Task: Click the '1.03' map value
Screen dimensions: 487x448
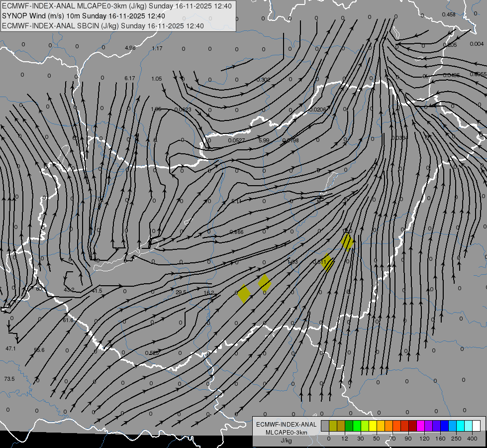Action: point(292,262)
